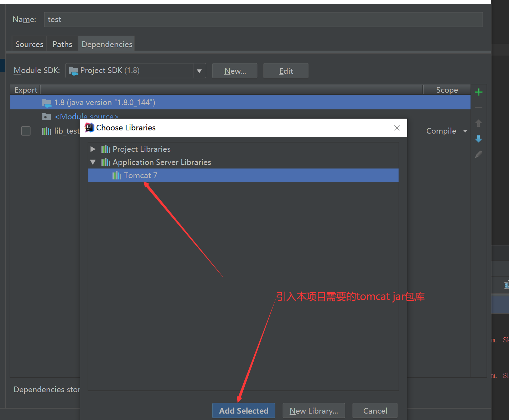Image resolution: width=509 pixels, height=420 pixels.
Task: Open the Module SDK dropdown
Action: (x=199, y=71)
